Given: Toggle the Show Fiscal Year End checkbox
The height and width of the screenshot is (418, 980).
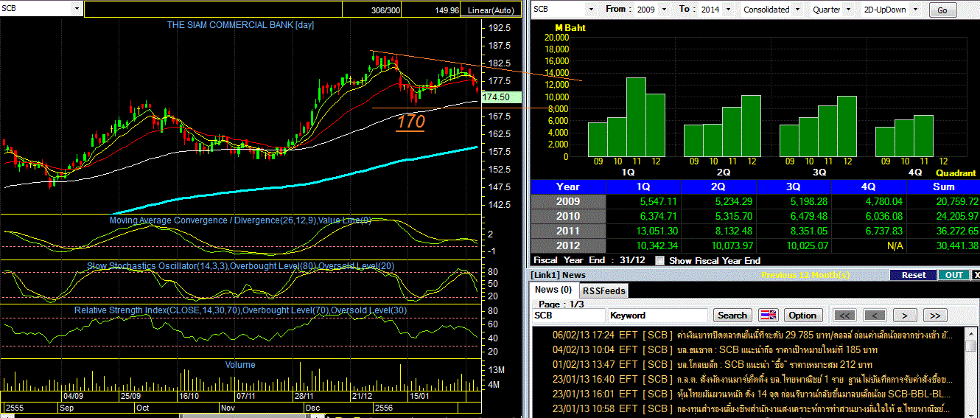Looking at the screenshot, I should point(659,260).
